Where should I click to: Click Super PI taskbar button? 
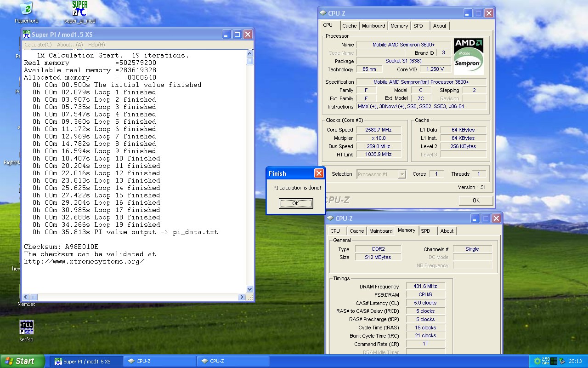[86, 361]
